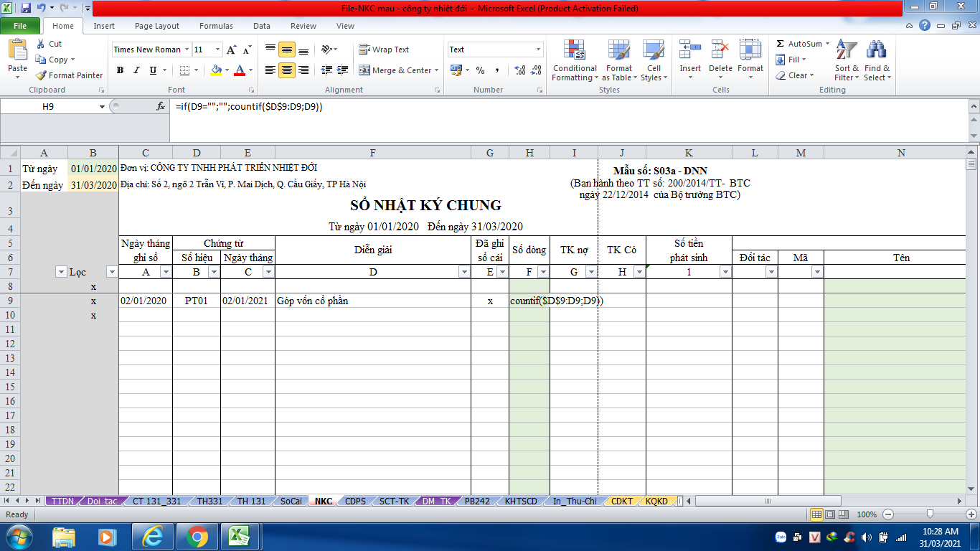Screen dimensions: 980x551
Task: Toggle Wrap Text
Action: point(384,50)
